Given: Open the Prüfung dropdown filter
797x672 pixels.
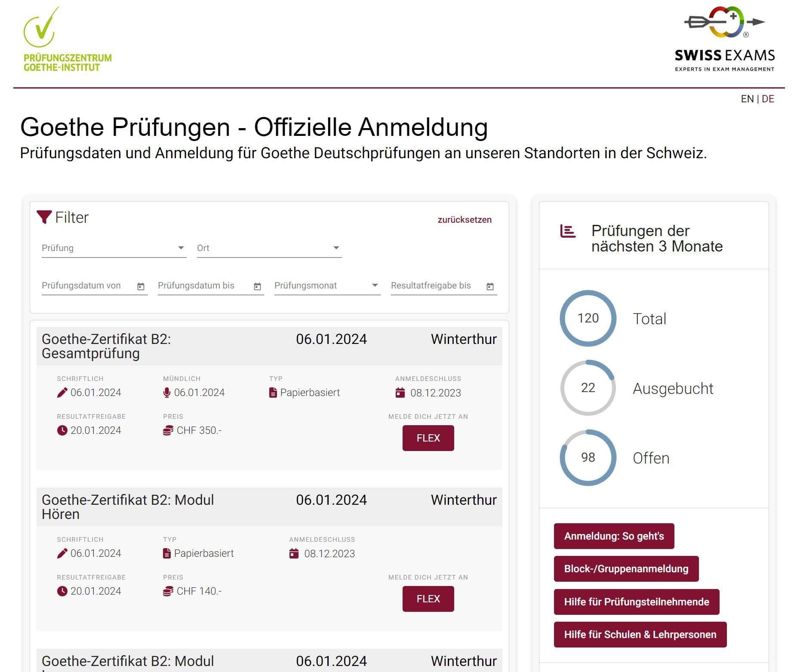Looking at the screenshot, I should (x=114, y=248).
